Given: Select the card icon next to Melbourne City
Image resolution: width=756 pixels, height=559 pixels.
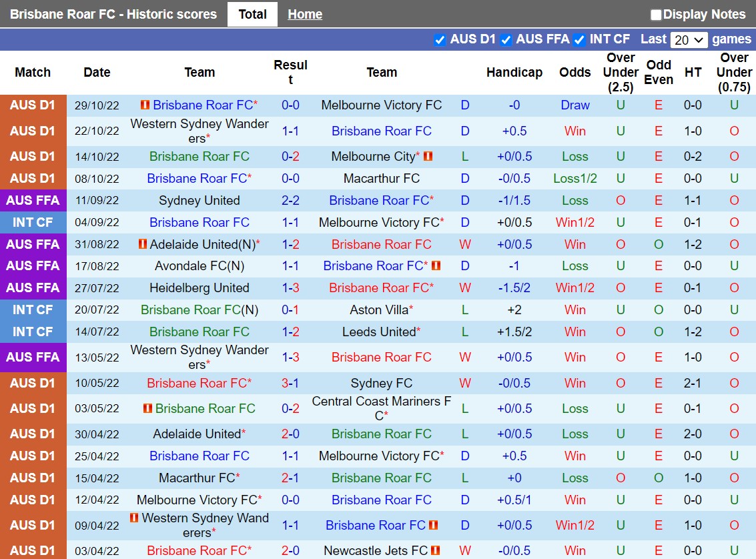Looking at the screenshot, I should 428,157.
